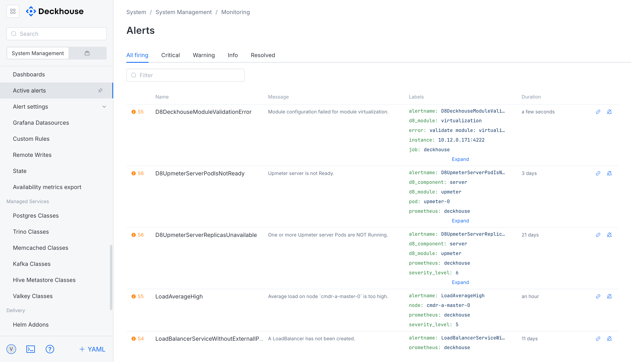
Task: Click the Deckhouse logo
Action: click(x=55, y=11)
